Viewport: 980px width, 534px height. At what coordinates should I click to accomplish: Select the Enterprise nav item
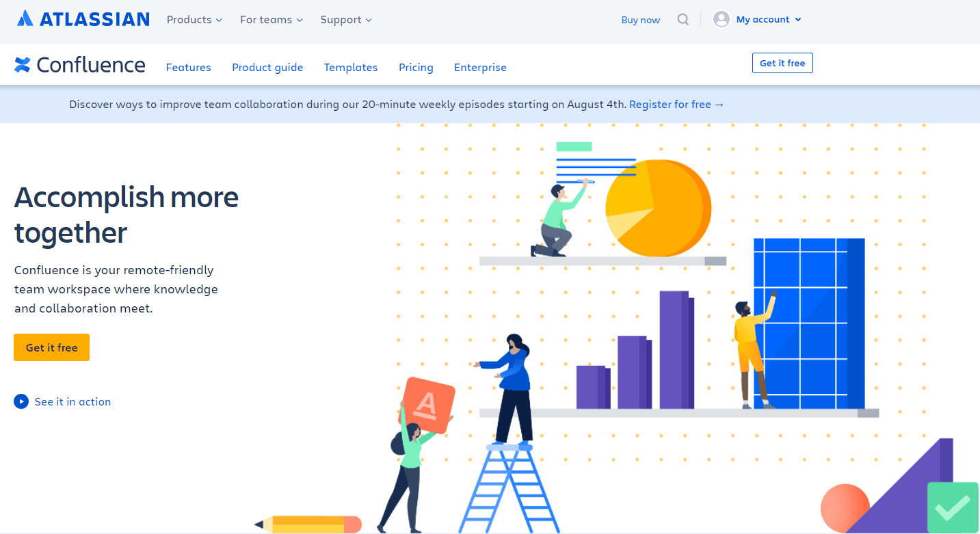(480, 67)
